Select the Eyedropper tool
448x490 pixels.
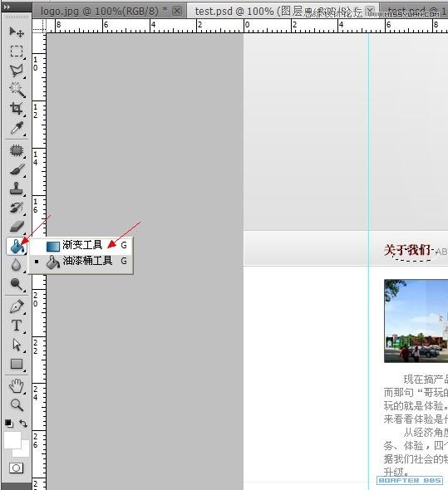(17, 128)
